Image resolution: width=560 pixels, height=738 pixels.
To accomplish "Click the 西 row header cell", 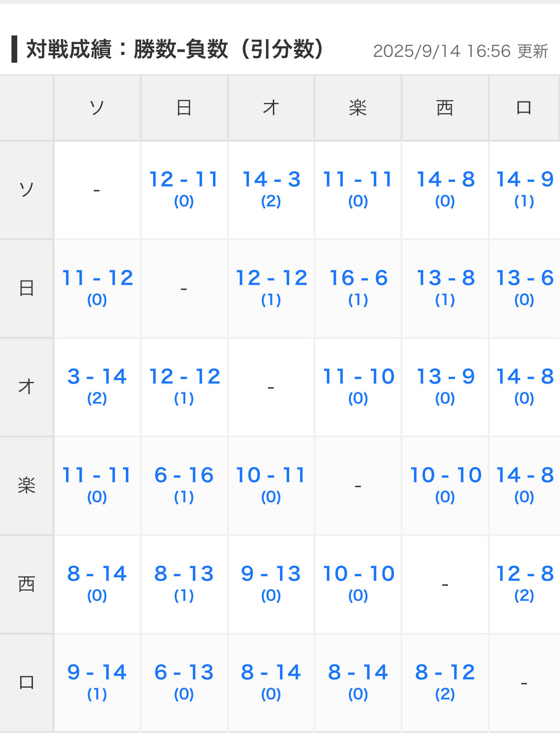I will pos(27,584).
